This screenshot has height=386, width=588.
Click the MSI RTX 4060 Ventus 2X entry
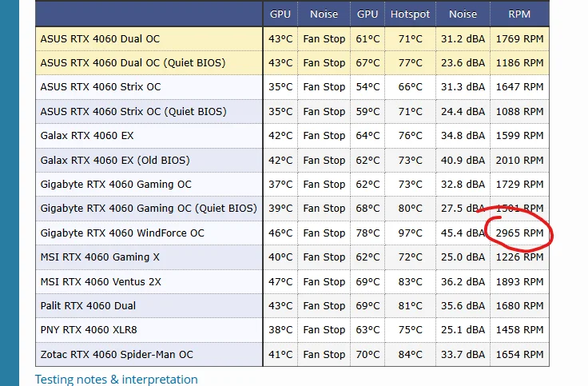101,281
